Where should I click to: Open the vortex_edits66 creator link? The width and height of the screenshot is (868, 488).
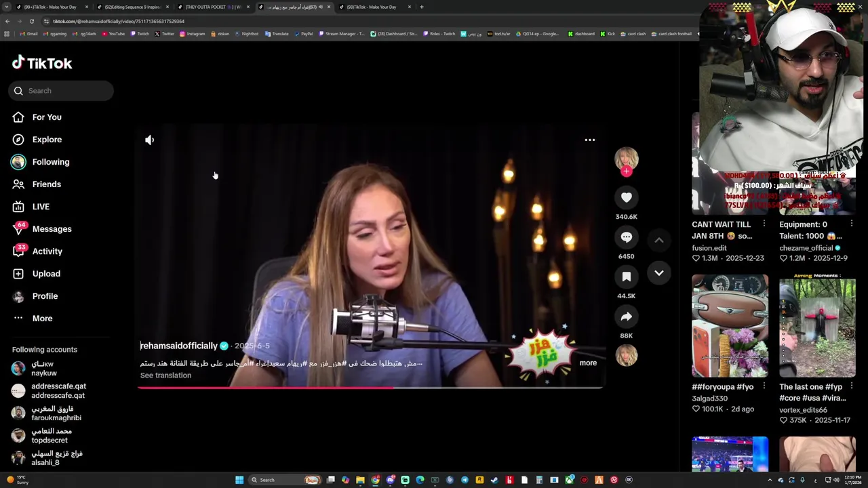click(x=803, y=410)
